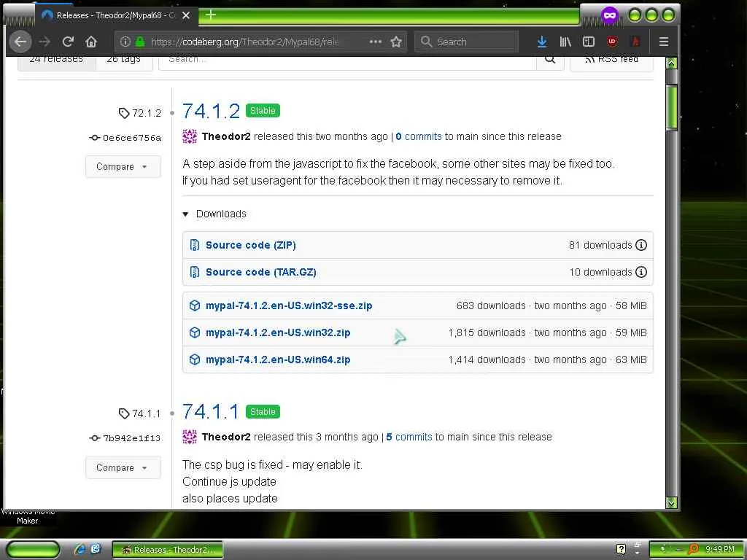Open commit 0e6ce6756a
This screenshot has width=747, height=560.
tap(125, 138)
